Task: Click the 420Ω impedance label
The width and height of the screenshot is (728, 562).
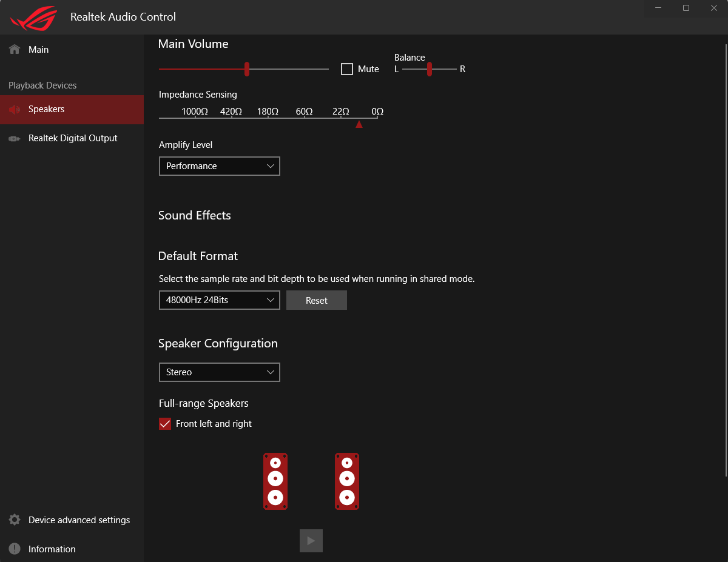Action: click(x=231, y=112)
